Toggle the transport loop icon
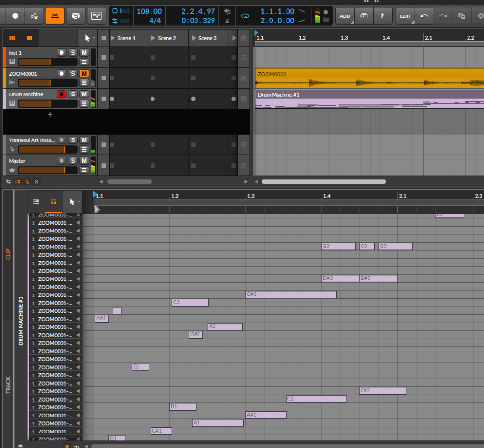The height and width of the screenshot is (448, 484). coord(245,16)
